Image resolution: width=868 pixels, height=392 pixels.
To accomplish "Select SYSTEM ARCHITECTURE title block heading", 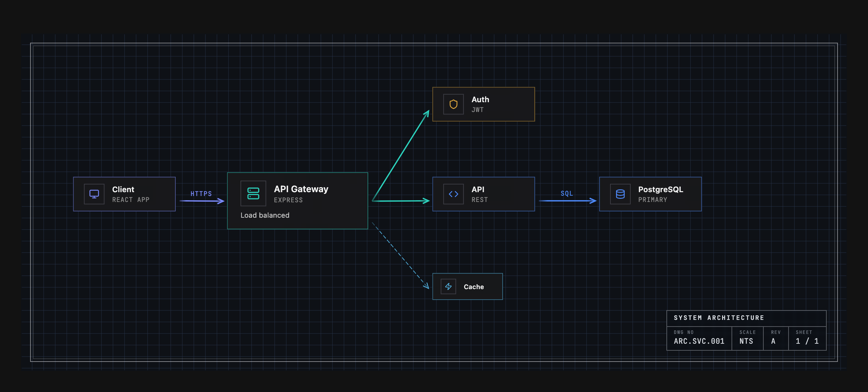I will point(719,318).
